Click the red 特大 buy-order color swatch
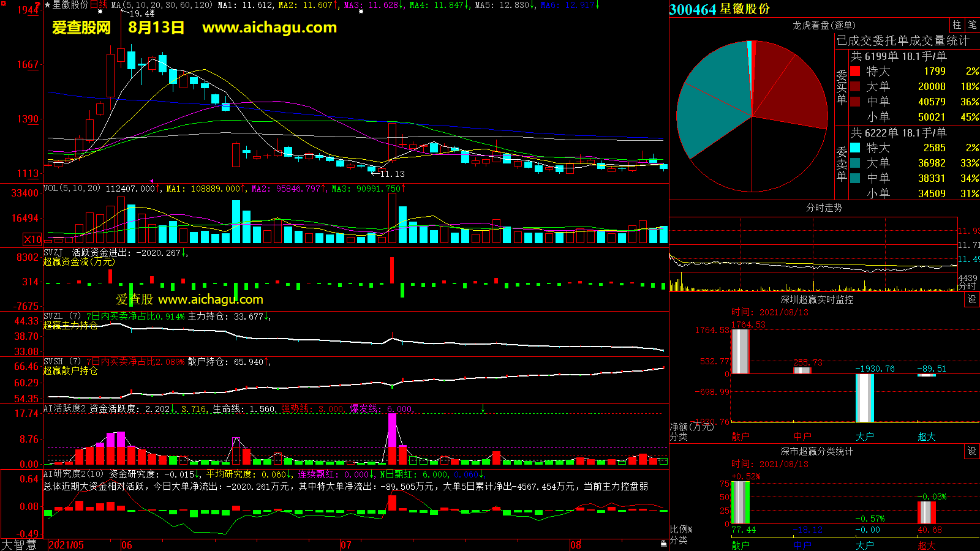This screenshot has width=980, height=551. click(855, 71)
